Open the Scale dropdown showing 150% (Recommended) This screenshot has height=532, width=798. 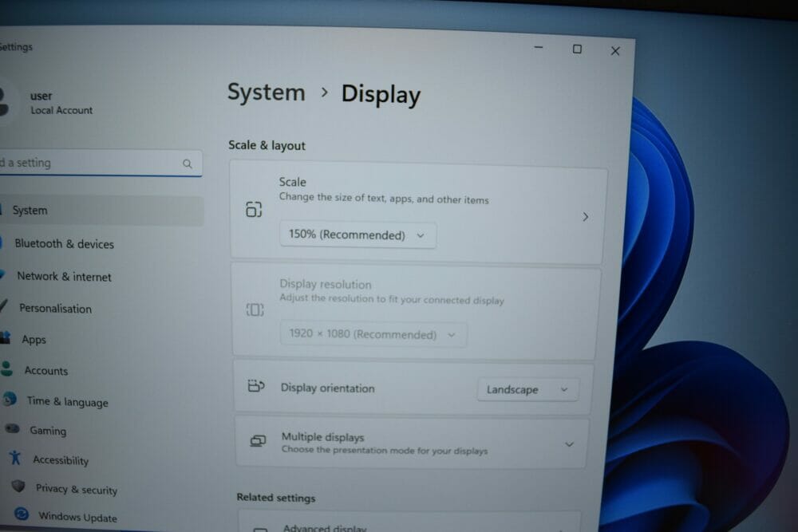pos(358,235)
